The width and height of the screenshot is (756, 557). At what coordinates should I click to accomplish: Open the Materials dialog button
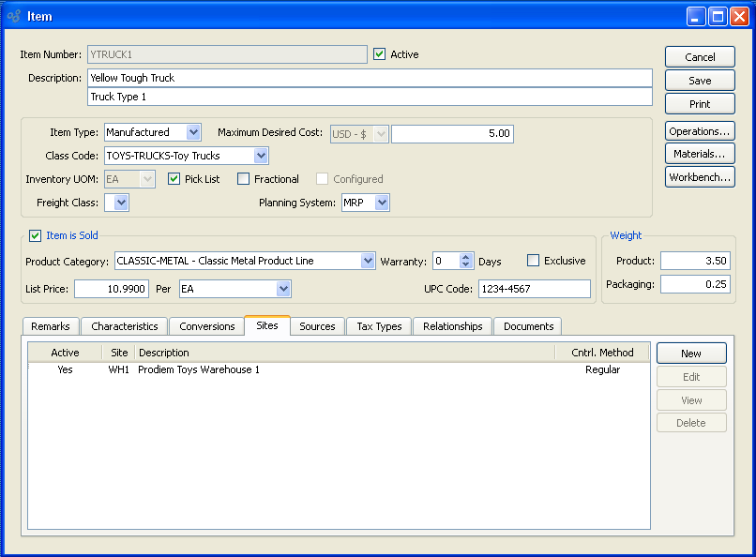click(x=700, y=154)
